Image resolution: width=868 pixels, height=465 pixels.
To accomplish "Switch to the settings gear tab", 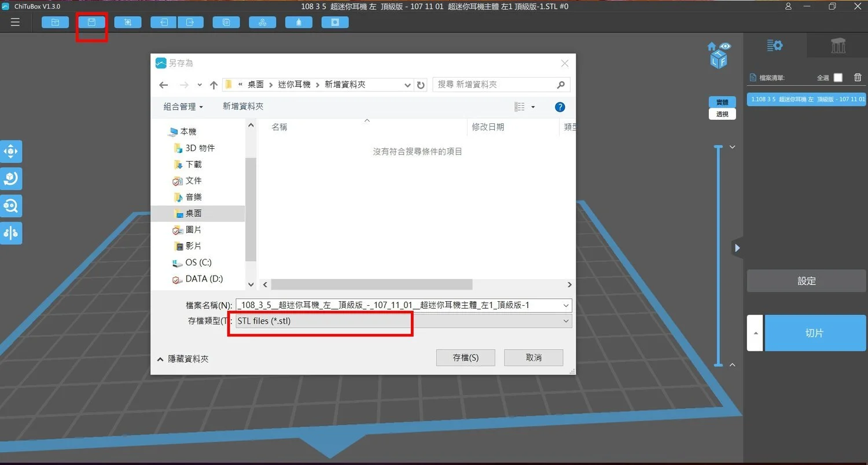I will [x=775, y=46].
